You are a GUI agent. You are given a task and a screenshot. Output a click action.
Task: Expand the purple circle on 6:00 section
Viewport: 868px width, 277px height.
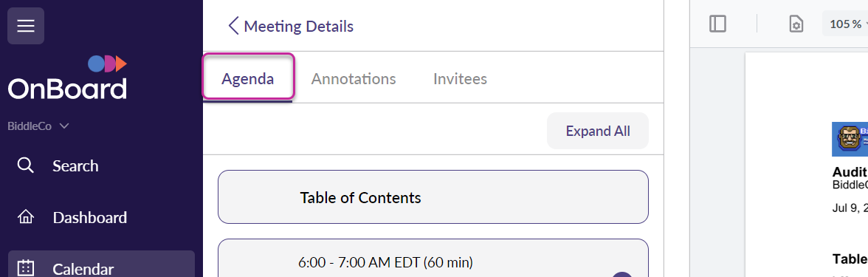pyautogui.click(x=622, y=274)
